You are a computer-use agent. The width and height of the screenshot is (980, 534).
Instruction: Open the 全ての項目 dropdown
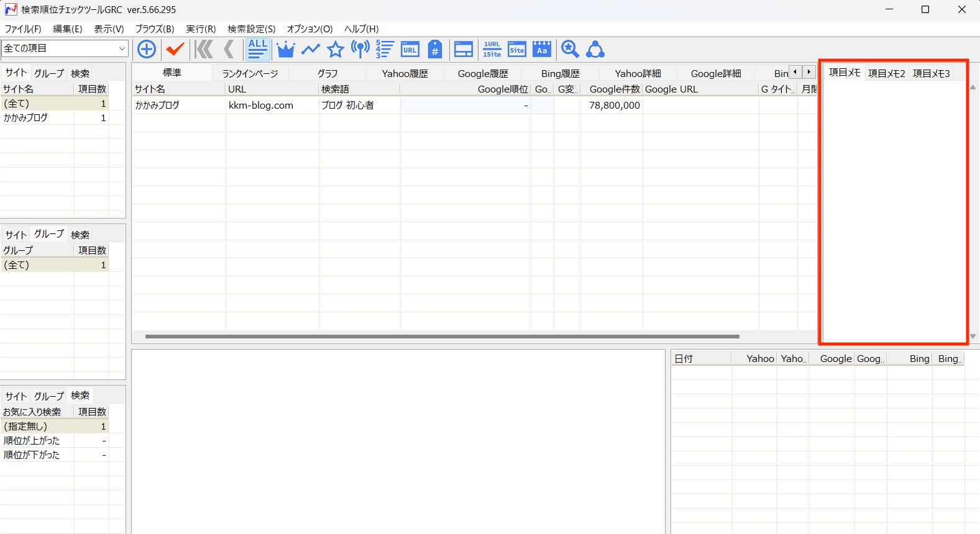65,48
